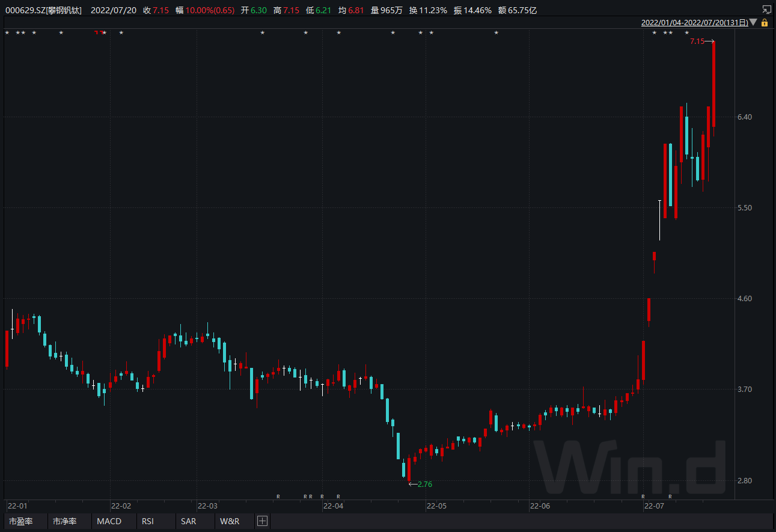Click the 3.70 price axis label
Screen dimensions: 776x532
coord(745,390)
